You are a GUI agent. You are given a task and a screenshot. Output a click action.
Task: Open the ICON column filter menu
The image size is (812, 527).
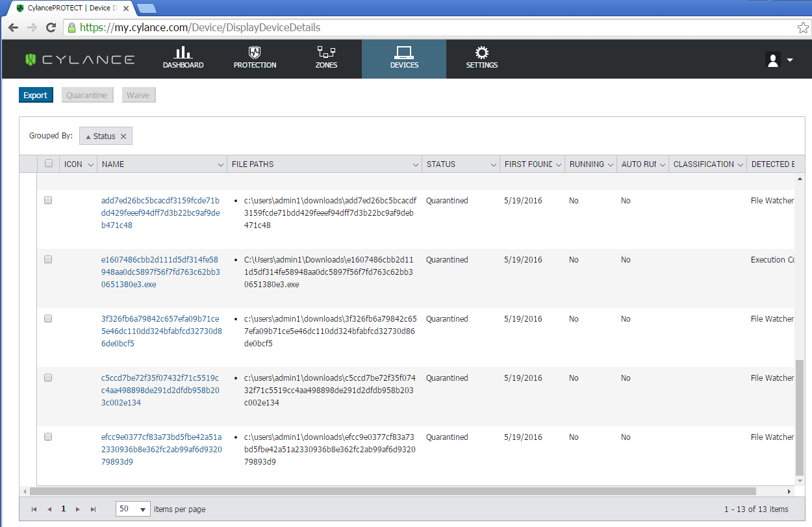coord(90,165)
